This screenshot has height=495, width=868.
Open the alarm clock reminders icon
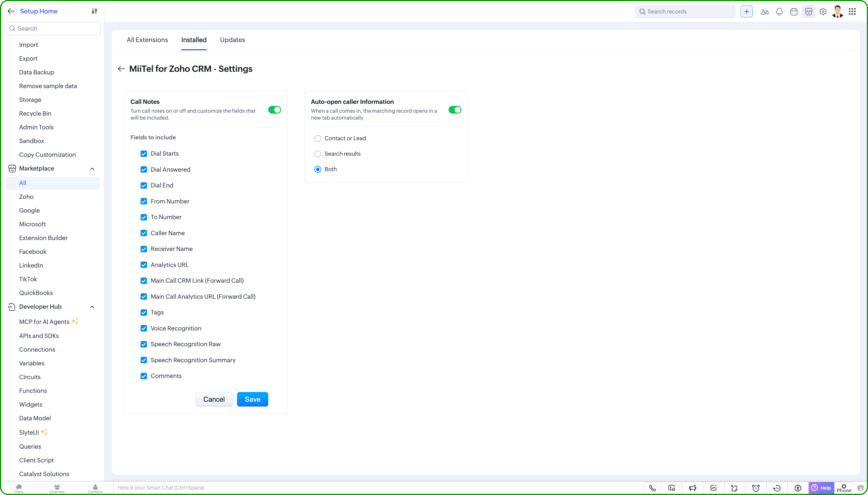tap(756, 488)
